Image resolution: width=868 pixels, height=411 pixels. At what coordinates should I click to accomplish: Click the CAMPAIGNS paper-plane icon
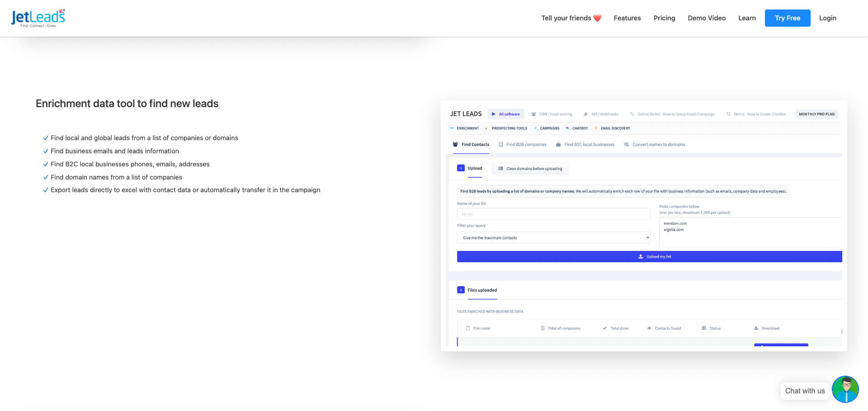tap(535, 128)
